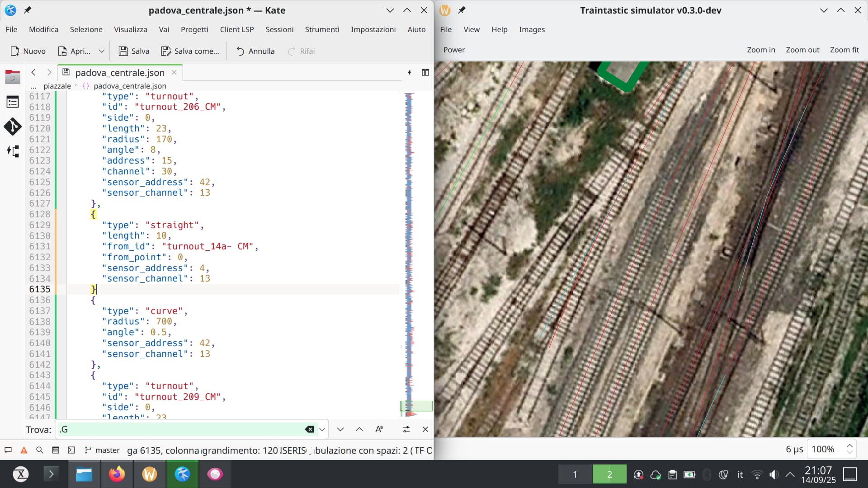The width and height of the screenshot is (868, 488).
Task: Open the warning diagnostics icon in status bar
Action: tap(24, 450)
